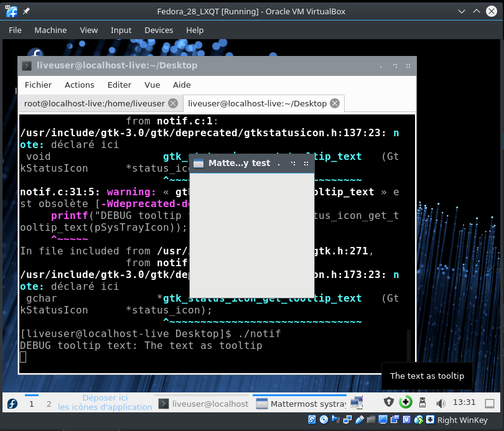
Task: Open the terminal Vue menu
Action: (152, 85)
